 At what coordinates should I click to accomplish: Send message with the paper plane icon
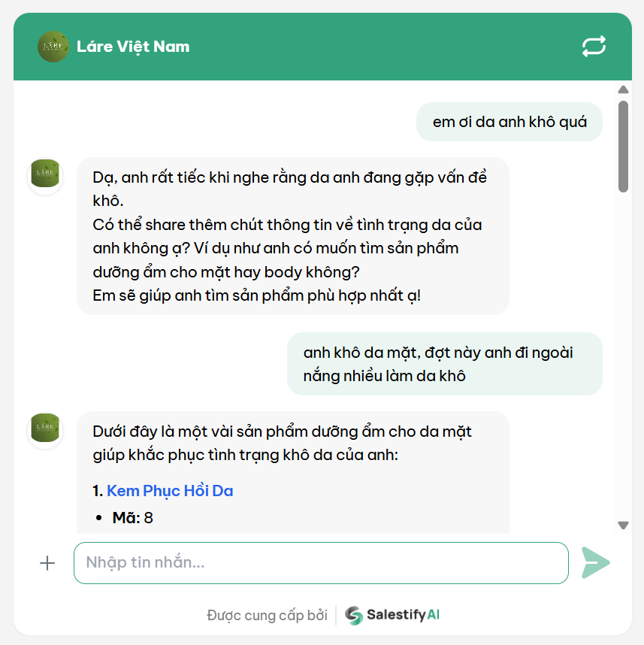(595, 563)
